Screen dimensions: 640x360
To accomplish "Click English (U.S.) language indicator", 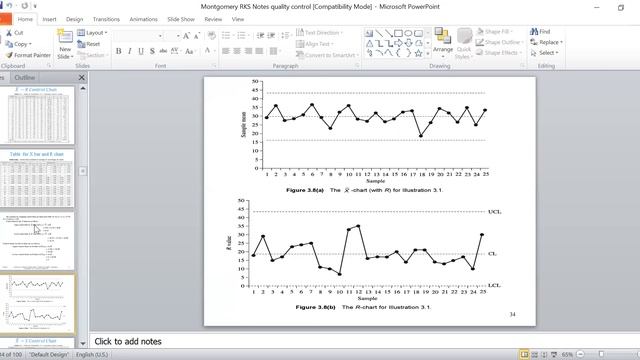I will [x=92, y=354].
